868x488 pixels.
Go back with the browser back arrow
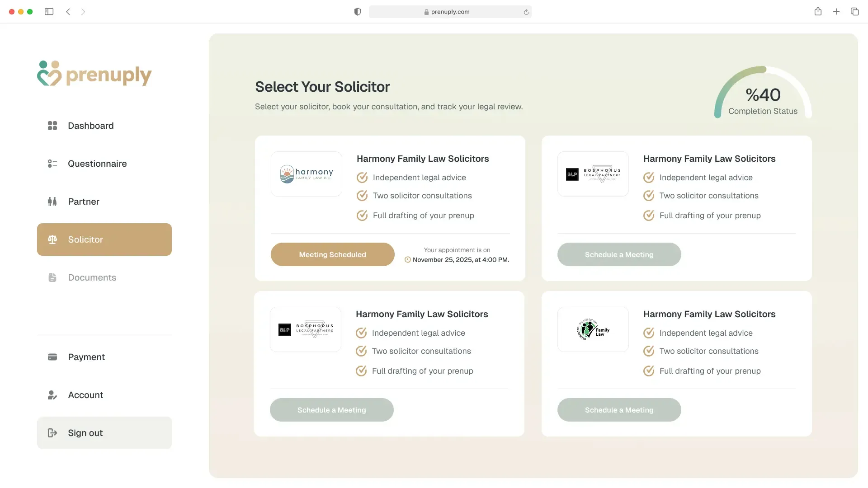point(68,12)
